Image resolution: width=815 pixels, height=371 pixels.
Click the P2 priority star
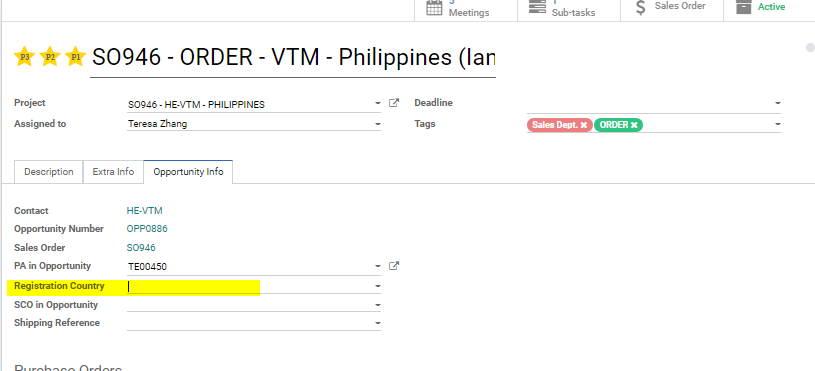click(x=50, y=56)
